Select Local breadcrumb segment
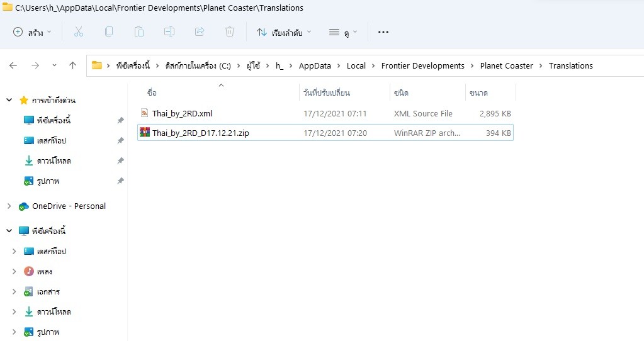This screenshot has width=644, height=341. click(356, 65)
